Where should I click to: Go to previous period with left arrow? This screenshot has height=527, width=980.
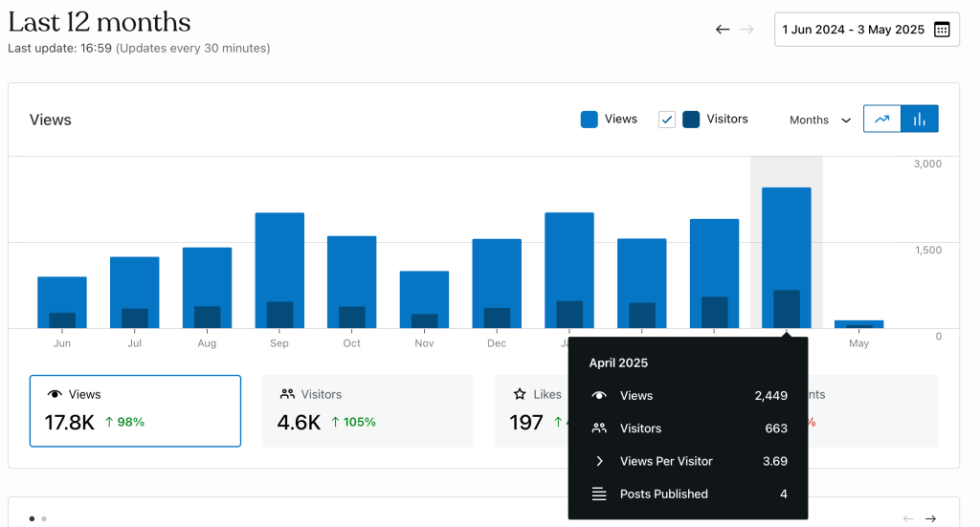[x=723, y=30]
